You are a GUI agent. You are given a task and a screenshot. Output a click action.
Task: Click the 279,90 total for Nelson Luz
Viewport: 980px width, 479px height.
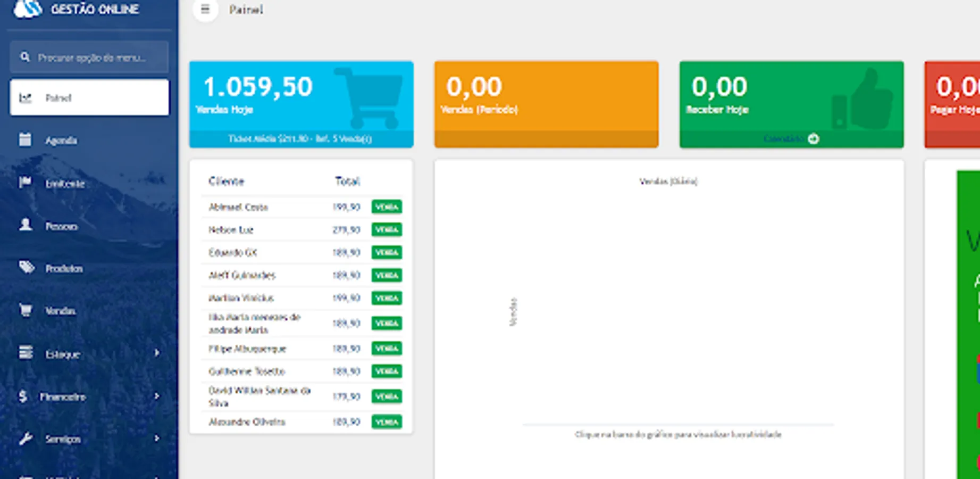(346, 230)
